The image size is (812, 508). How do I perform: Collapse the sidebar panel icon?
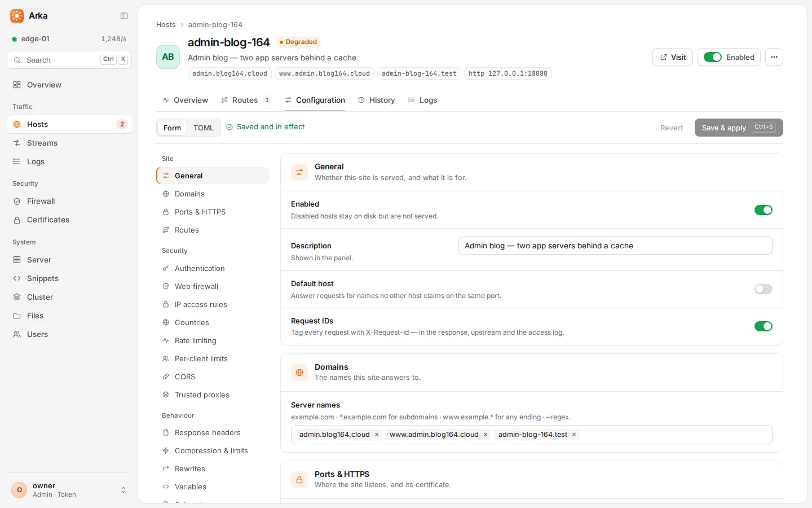124,16
